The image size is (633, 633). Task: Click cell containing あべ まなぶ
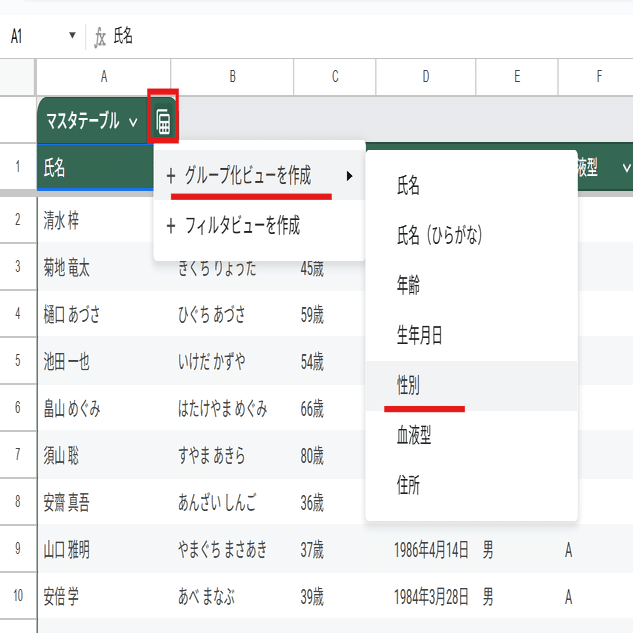tap(232, 597)
